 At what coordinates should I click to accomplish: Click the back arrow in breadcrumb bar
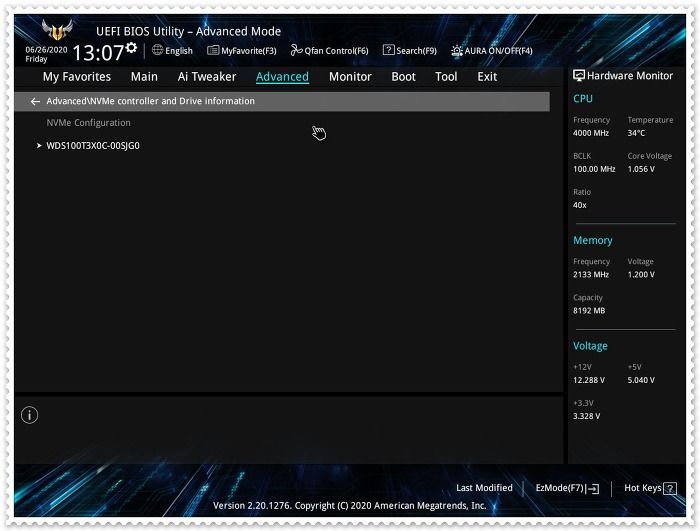tap(35, 101)
